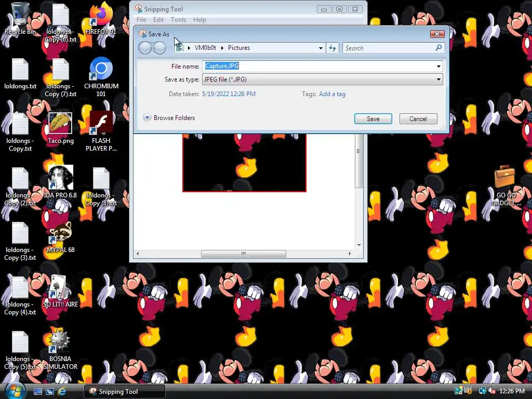
Task: Expand the arrow before VM0b0t in path
Action: pyautogui.click(x=189, y=48)
